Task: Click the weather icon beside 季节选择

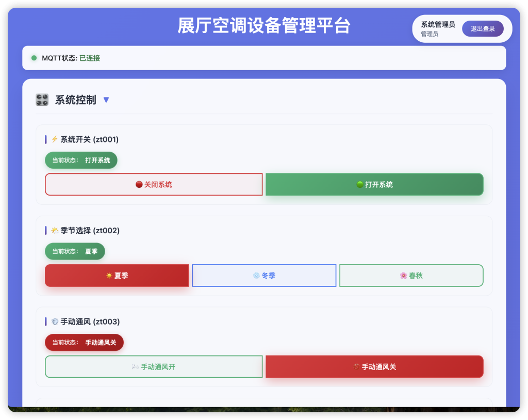Action: point(55,231)
